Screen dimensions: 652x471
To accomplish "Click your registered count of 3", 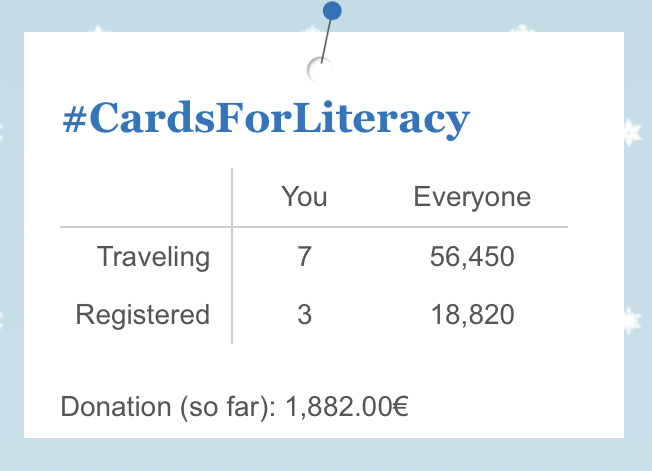I will pos(304,314).
